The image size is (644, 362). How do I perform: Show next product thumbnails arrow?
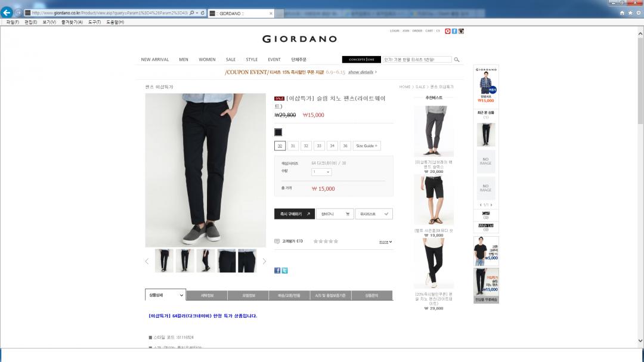(264, 261)
